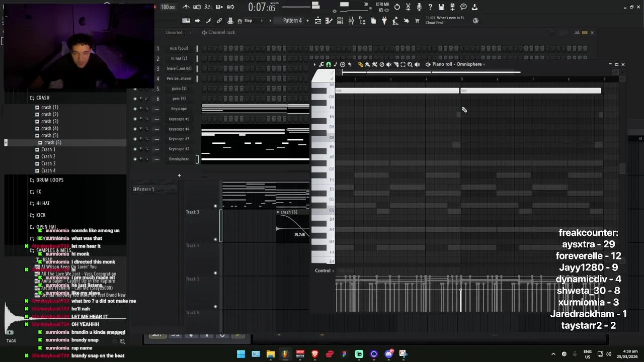This screenshot has height=362, width=644.
Task: Open the Omnisphere channel button
Action: point(179,159)
